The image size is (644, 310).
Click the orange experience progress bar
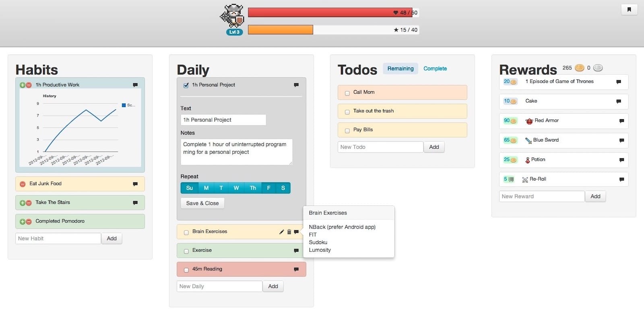[x=281, y=30]
